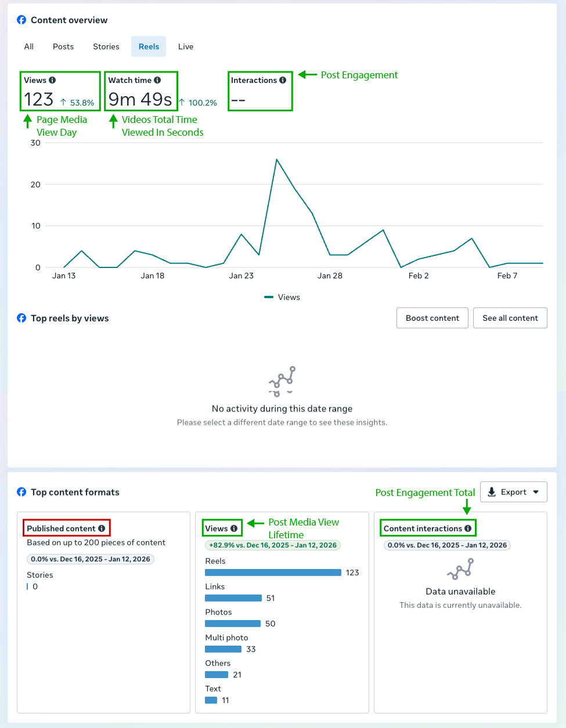Toggle the Views legend item under chart

283,297
